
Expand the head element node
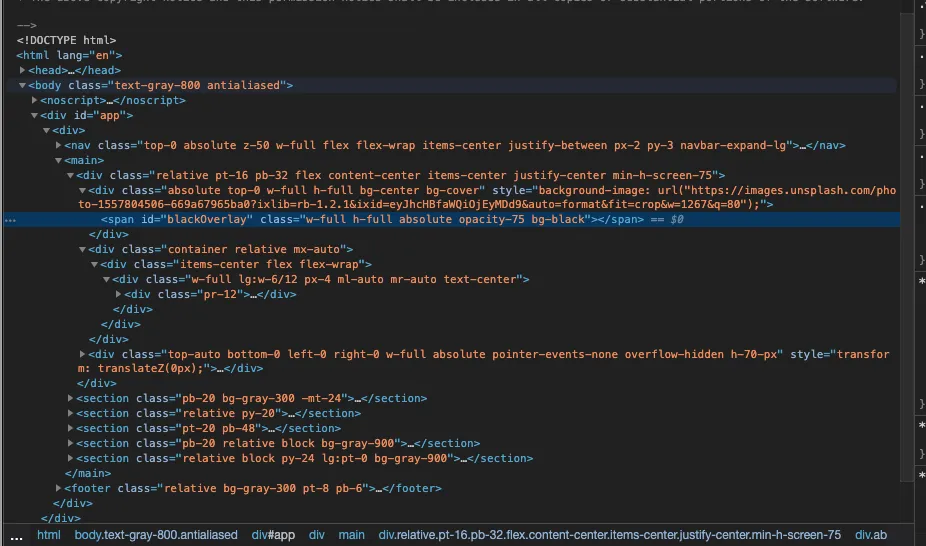[22, 70]
